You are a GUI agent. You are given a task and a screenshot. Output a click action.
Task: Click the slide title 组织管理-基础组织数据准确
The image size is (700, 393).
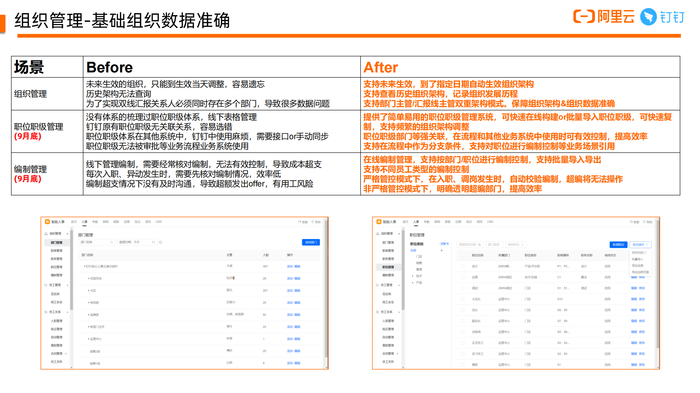pos(122,20)
